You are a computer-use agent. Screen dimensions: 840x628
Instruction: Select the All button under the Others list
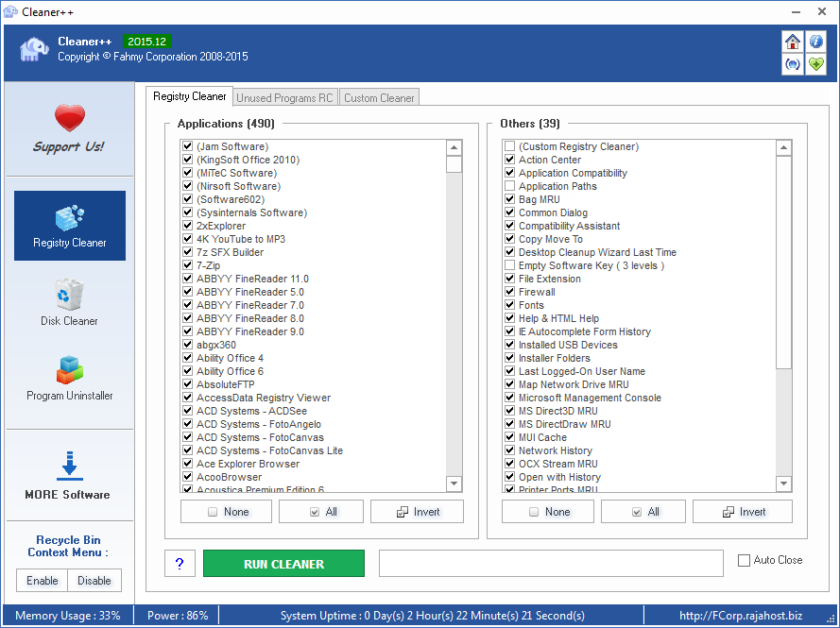[x=643, y=511]
